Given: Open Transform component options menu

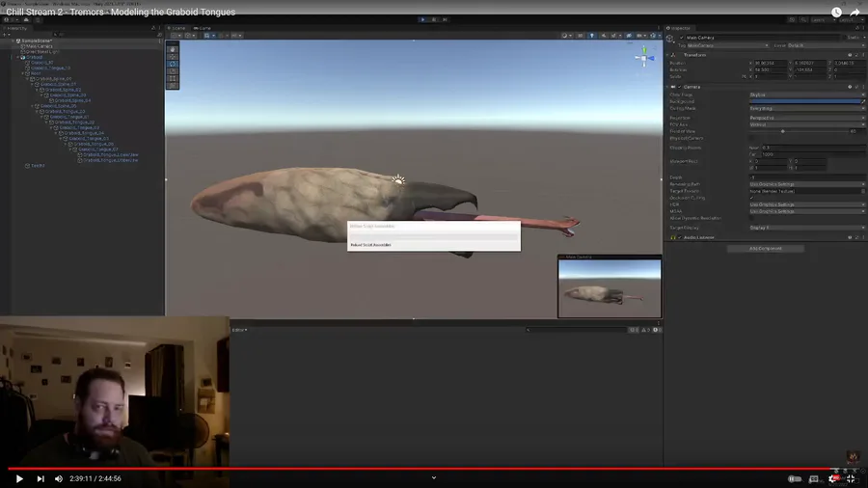Looking at the screenshot, I should tap(863, 55).
